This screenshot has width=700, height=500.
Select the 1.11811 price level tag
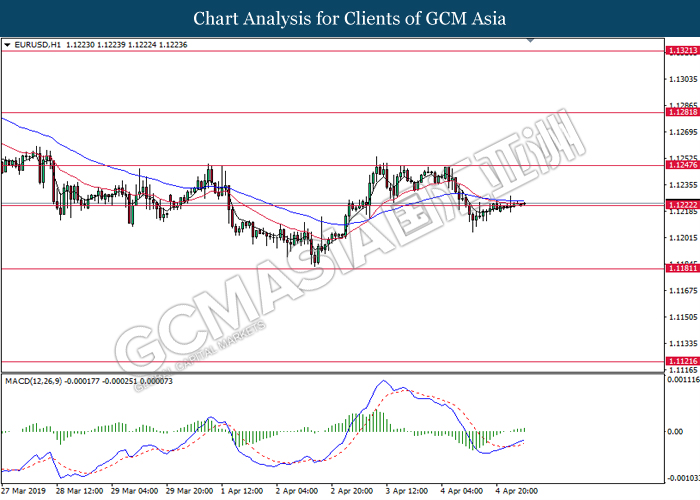coord(682,268)
